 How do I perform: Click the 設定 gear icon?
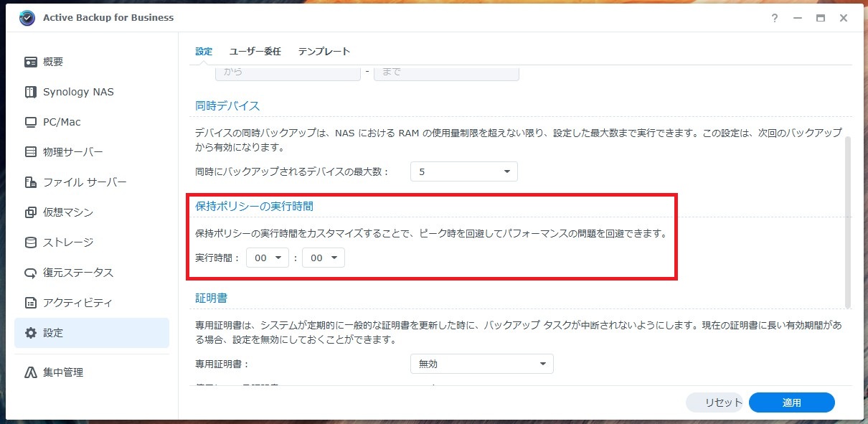tap(31, 333)
